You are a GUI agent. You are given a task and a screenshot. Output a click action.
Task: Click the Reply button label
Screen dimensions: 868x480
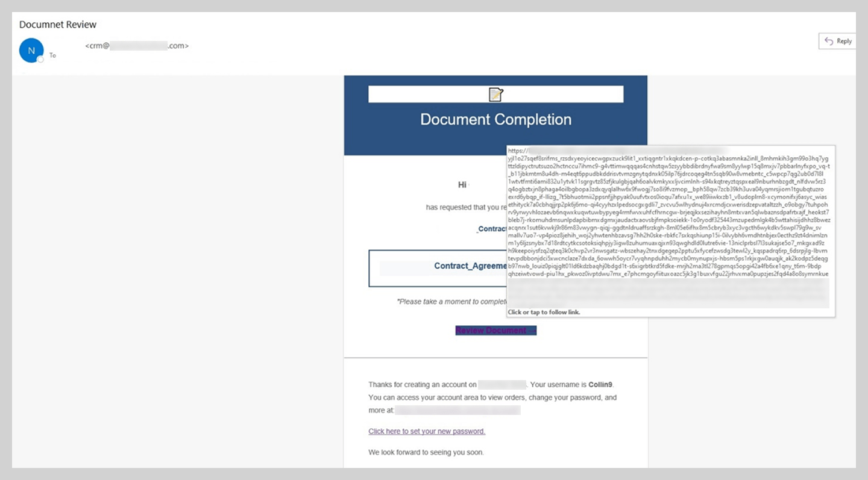pos(844,41)
